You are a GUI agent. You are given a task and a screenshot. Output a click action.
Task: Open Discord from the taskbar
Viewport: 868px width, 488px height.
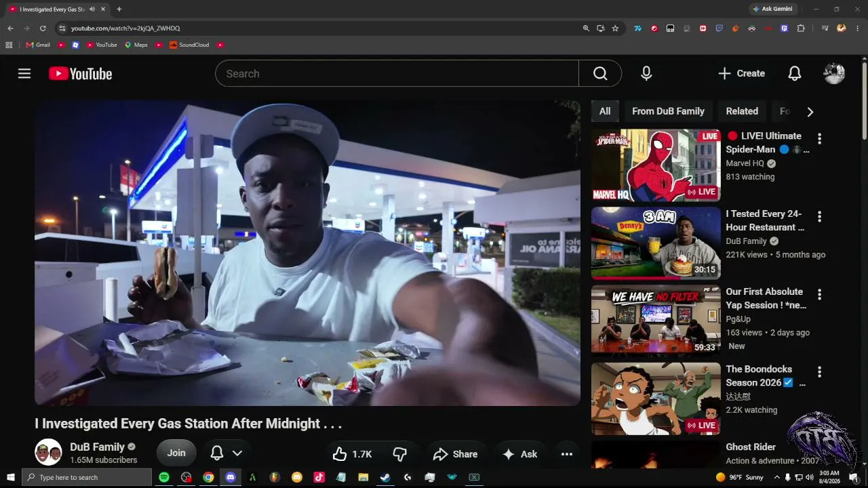230,477
